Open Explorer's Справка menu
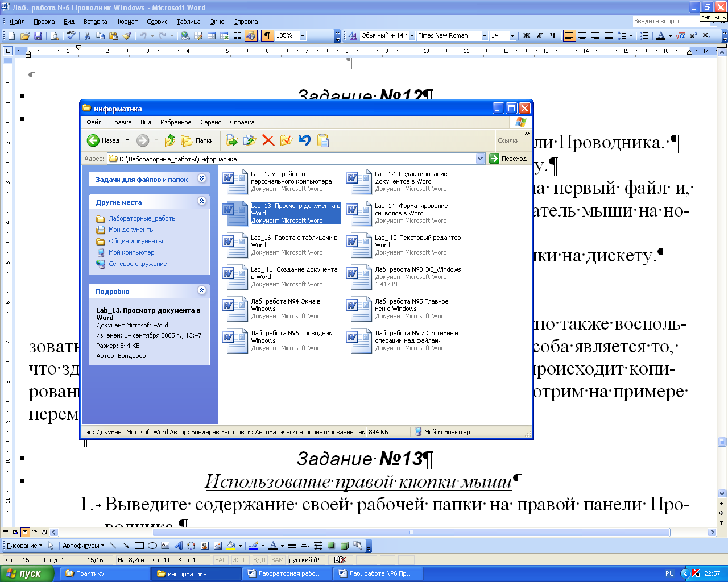728x582 pixels. point(242,122)
